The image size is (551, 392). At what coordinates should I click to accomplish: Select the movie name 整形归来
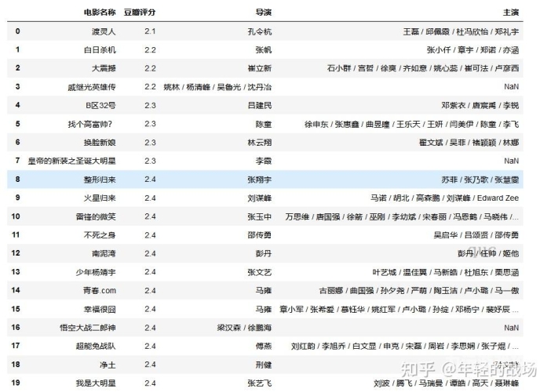100,180
